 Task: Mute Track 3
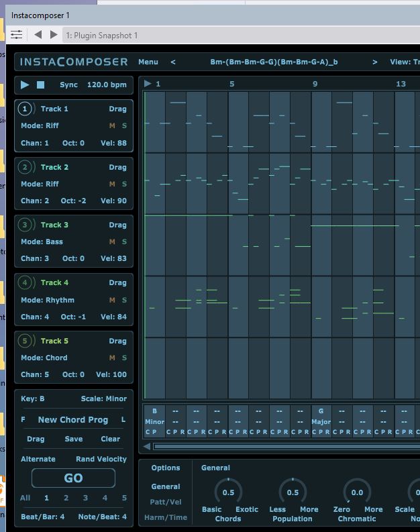(112, 242)
